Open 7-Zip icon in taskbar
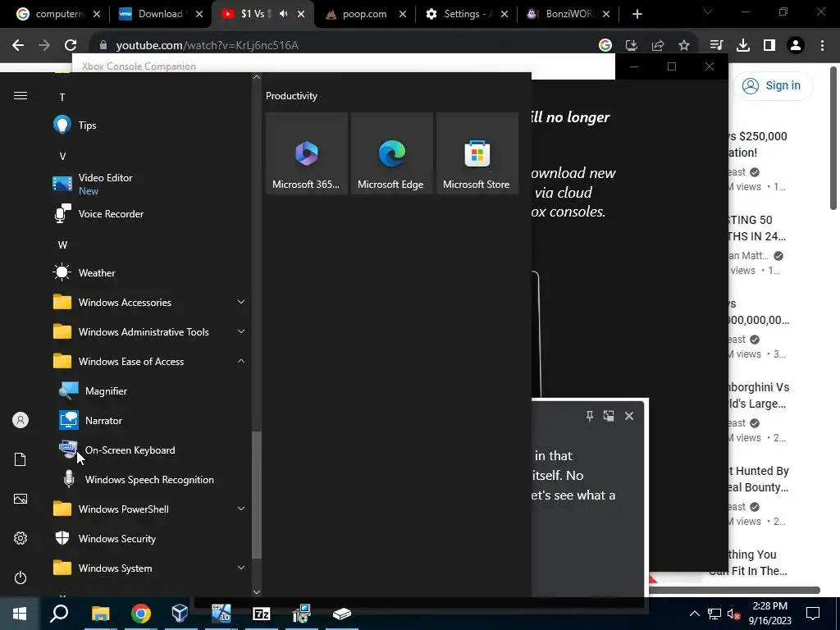 click(261, 614)
